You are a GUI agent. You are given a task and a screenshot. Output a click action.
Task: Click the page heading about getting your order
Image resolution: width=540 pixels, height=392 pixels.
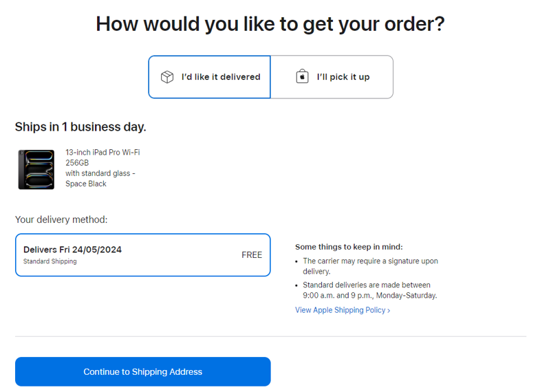270,24
